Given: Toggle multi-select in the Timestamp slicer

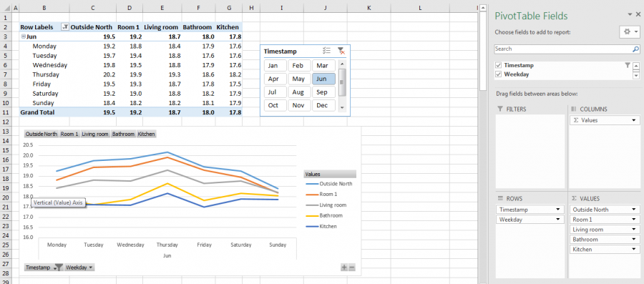Looking at the screenshot, I should [x=326, y=51].
